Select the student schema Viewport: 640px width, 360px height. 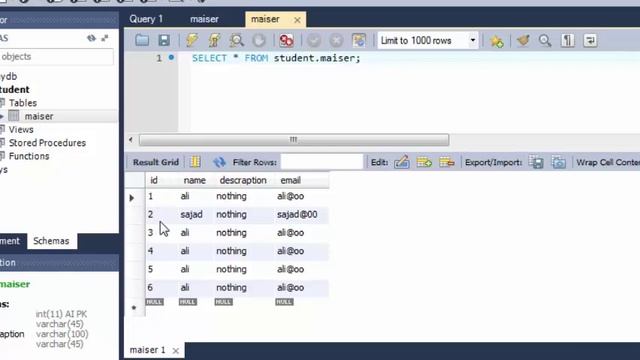pos(15,89)
